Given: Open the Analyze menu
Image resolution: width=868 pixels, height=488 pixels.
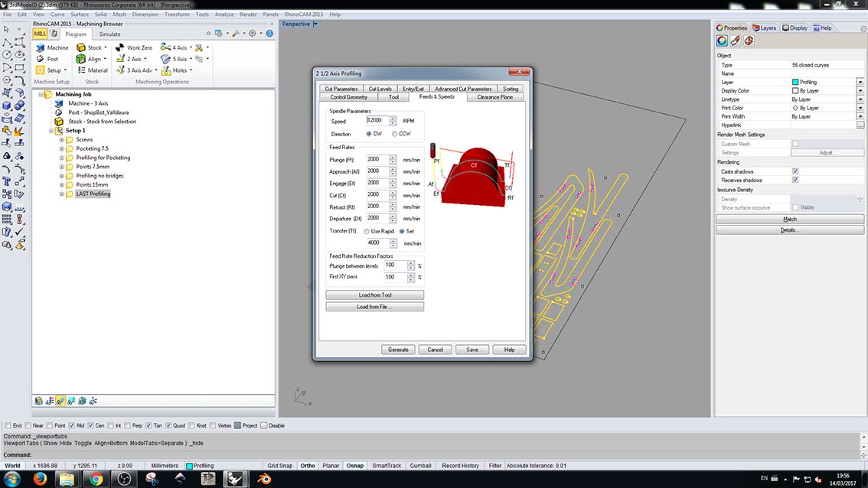Looking at the screenshot, I should [224, 15].
